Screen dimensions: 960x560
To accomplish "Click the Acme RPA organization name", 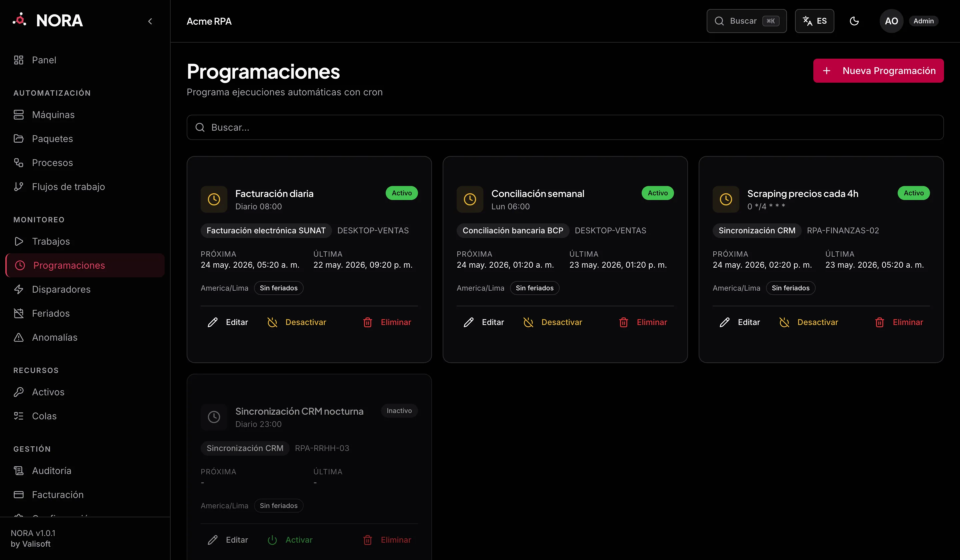I will click(x=209, y=21).
